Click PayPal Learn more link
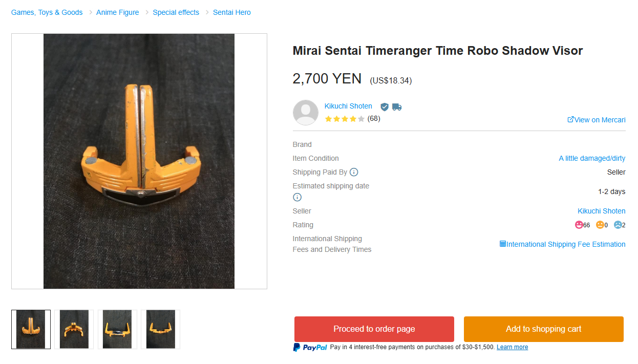638x364 pixels. point(512,347)
